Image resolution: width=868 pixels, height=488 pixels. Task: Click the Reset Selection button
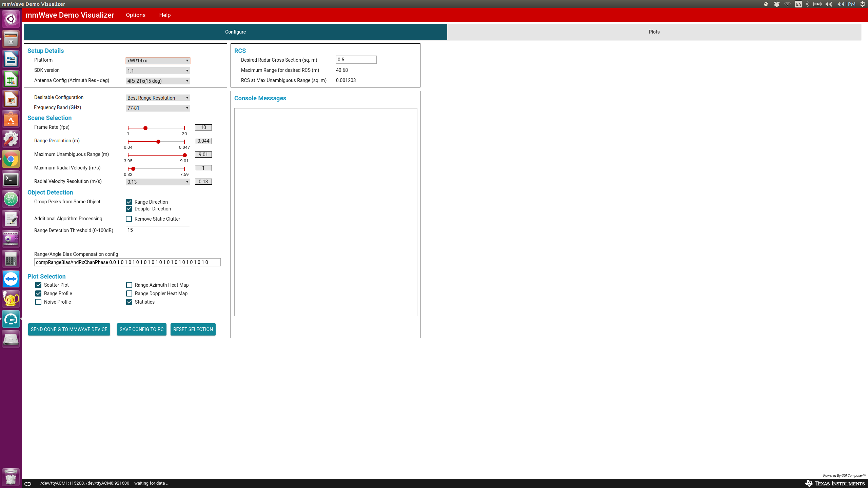click(193, 329)
